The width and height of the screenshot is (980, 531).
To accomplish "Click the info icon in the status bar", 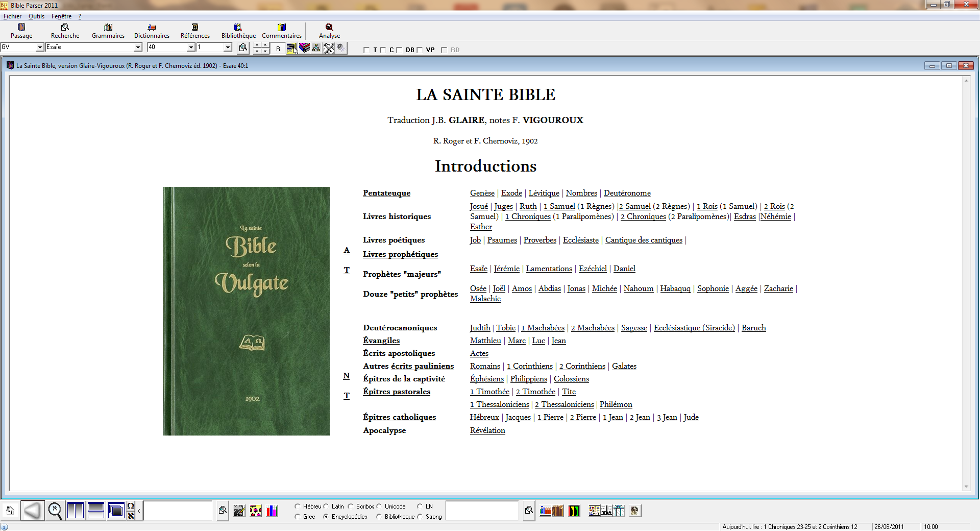I will [4, 527].
